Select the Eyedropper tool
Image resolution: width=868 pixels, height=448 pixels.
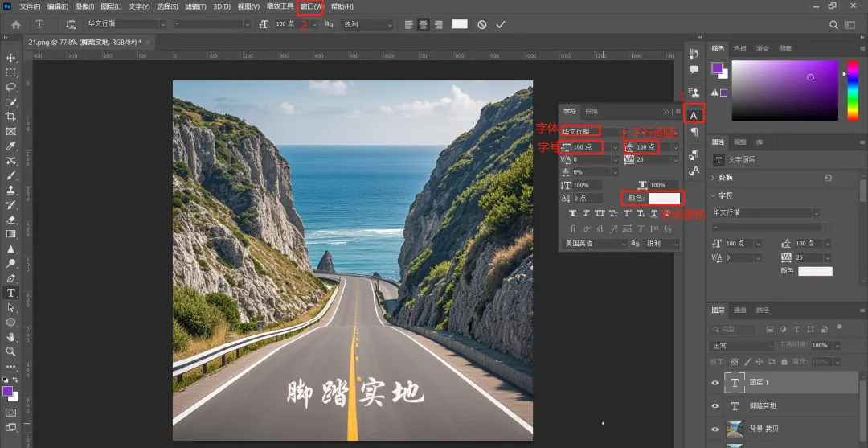(10, 146)
